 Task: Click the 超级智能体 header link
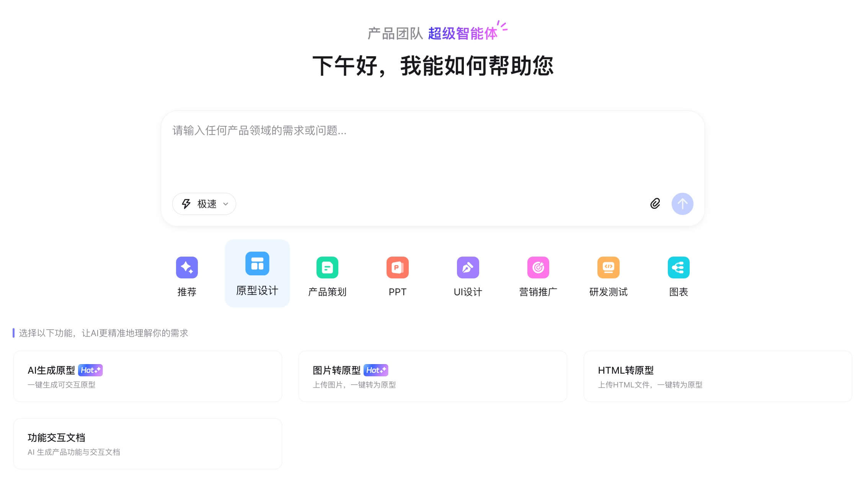462,34
